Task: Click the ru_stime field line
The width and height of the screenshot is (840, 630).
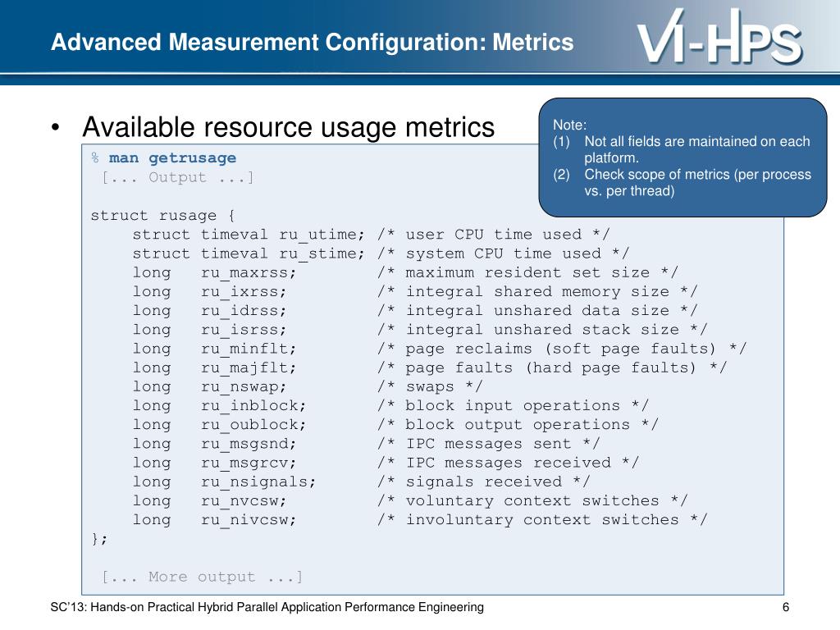Action: pyautogui.click(x=381, y=253)
